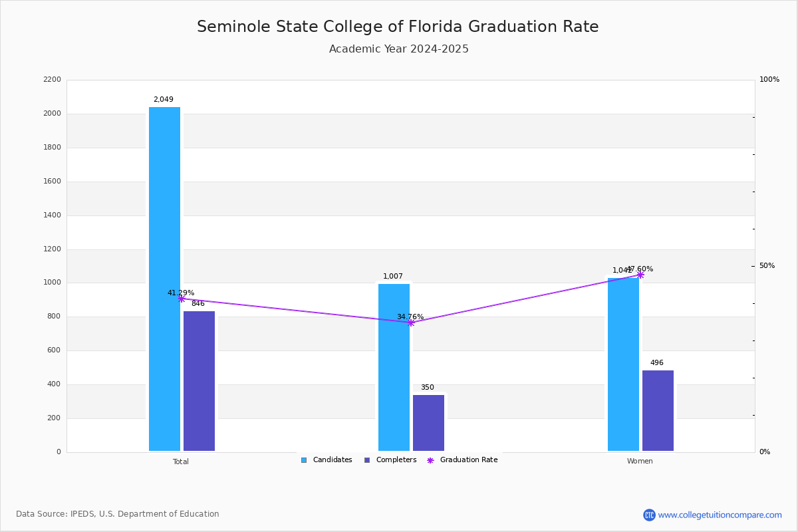Select the completers bar labeled 350
The width and height of the screenshot is (798, 532).
[428, 423]
